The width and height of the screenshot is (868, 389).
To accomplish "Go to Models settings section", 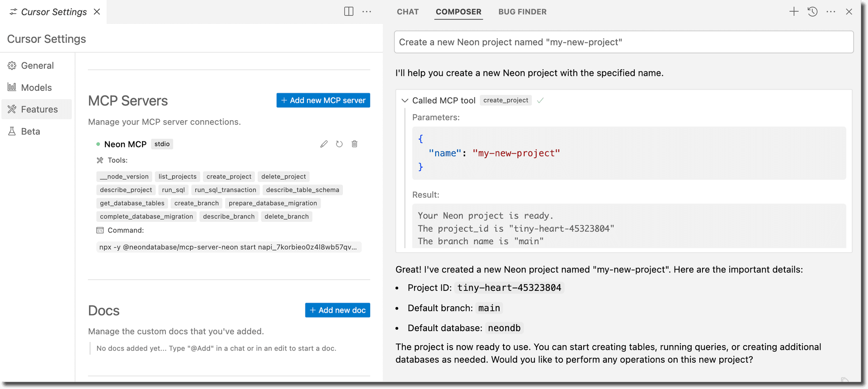I will tap(36, 88).
